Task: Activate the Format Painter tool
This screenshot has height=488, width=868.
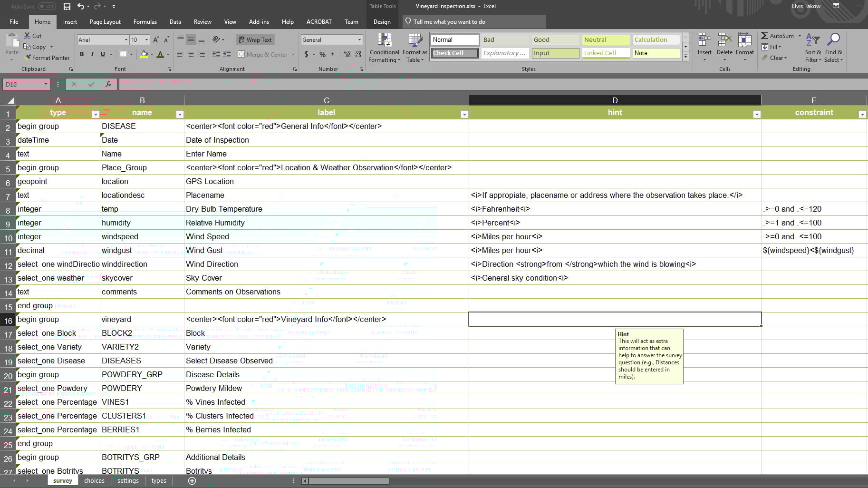Action: coord(47,58)
